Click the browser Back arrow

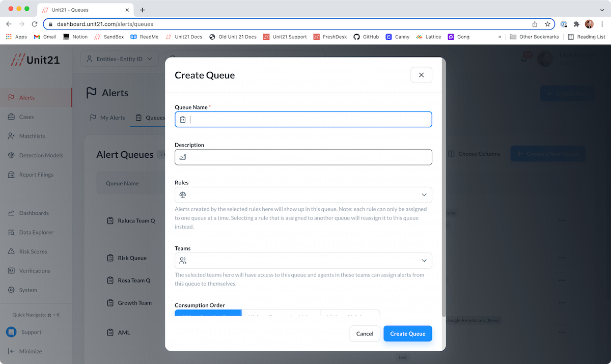click(x=9, y=24)
